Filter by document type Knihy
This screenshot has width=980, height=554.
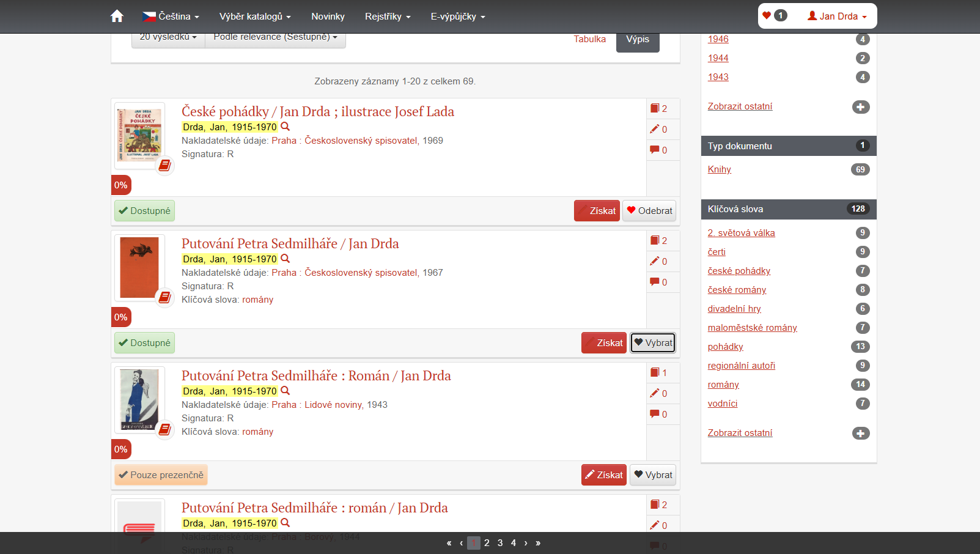(x=719, y=169)
